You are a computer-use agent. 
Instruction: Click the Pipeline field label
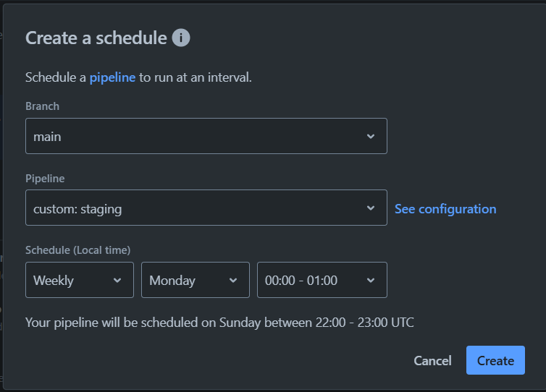click(45, 179)
